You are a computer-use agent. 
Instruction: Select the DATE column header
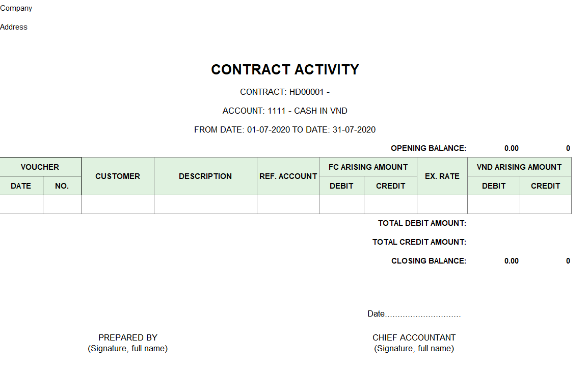click(x=21, y=186)
